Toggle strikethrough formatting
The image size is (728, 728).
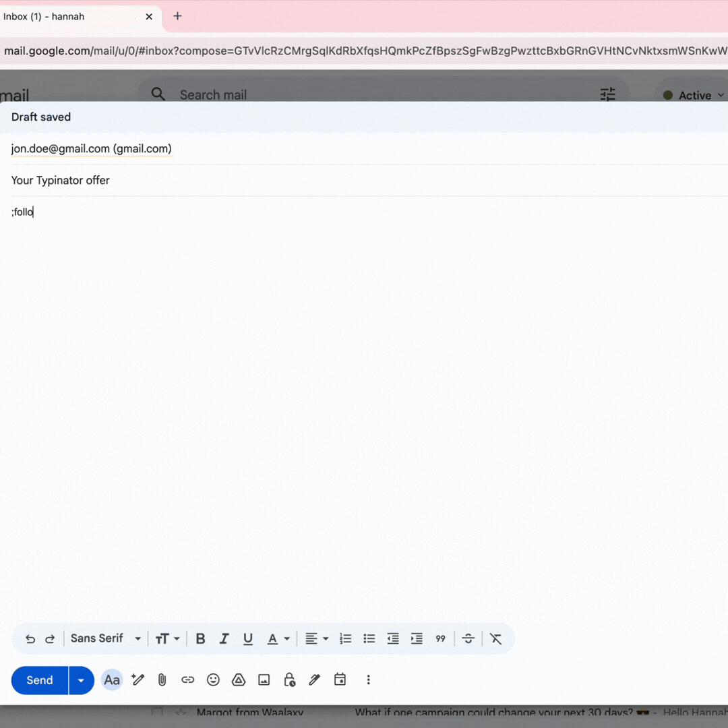pos(468,639)
